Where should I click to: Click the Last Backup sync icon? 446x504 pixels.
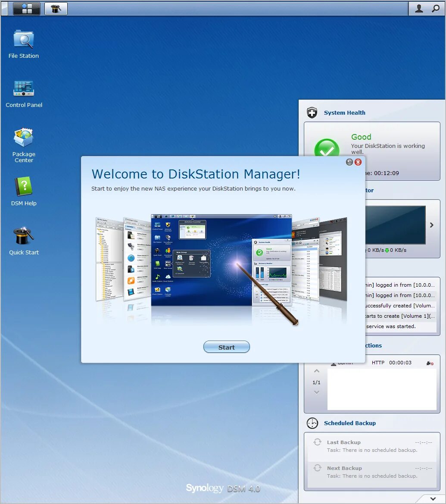click(318, 442)
